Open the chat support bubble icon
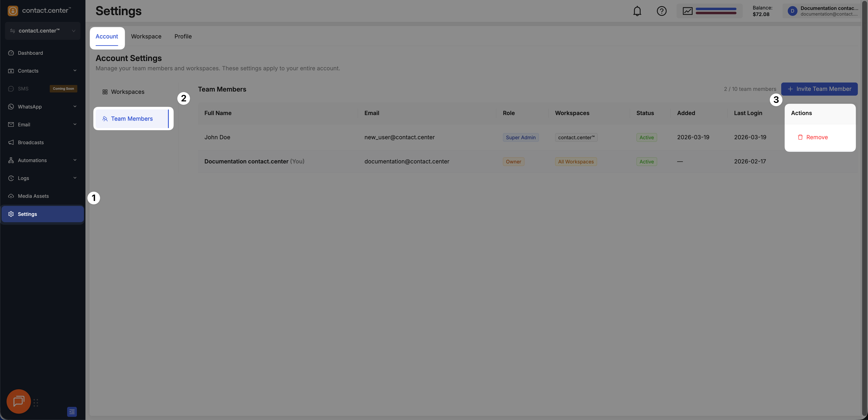This screenshot has height=420, width=868. click(19, 401)
